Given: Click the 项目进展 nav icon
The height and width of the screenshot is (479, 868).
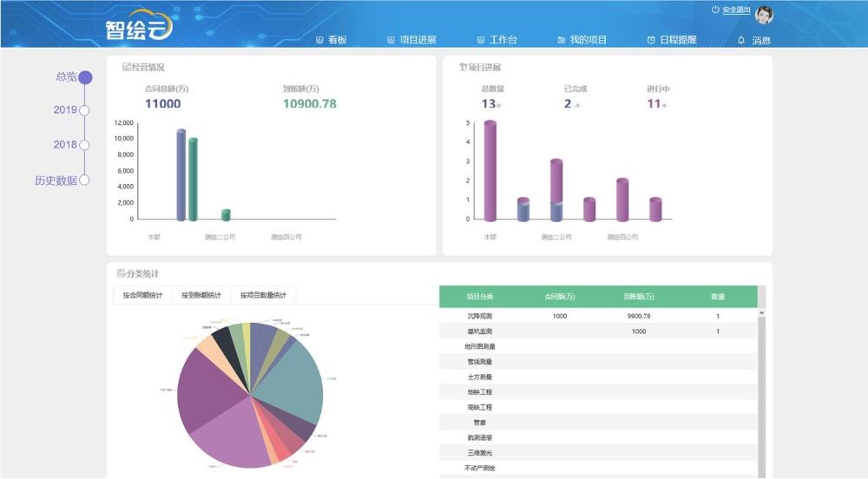Looking at the screenshot, I should click(x=391, y=40).
